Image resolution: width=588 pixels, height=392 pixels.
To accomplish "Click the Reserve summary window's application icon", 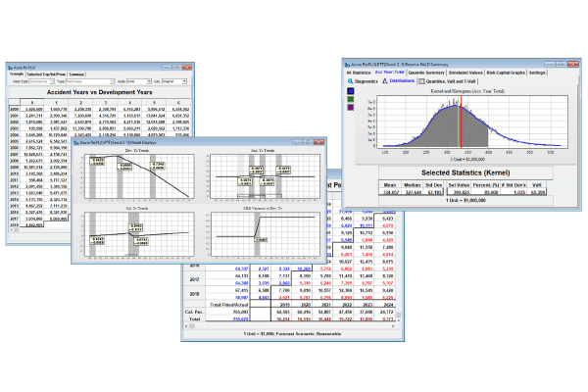I will (348, 65).
